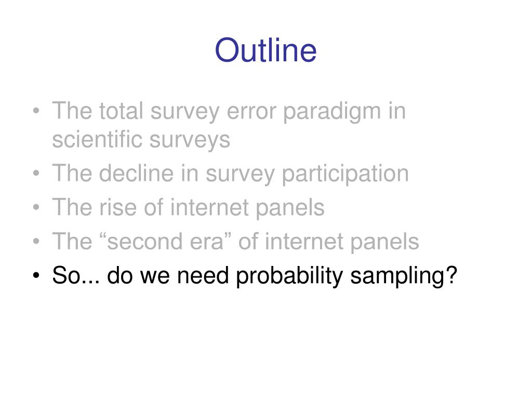Click the word "decline" in second bullet
This screenshot has height=399, width=532.
coord(137,174)
